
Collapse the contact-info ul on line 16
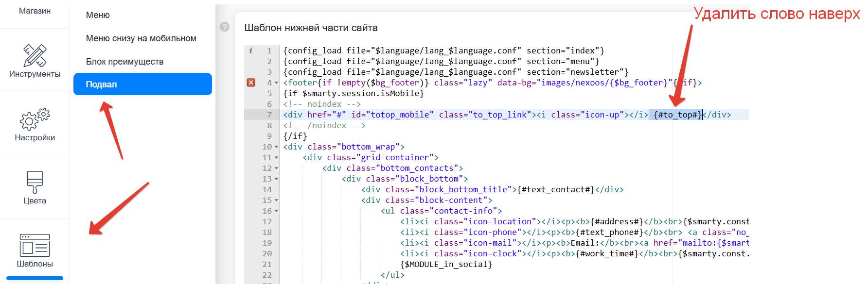tap(277, 211)
